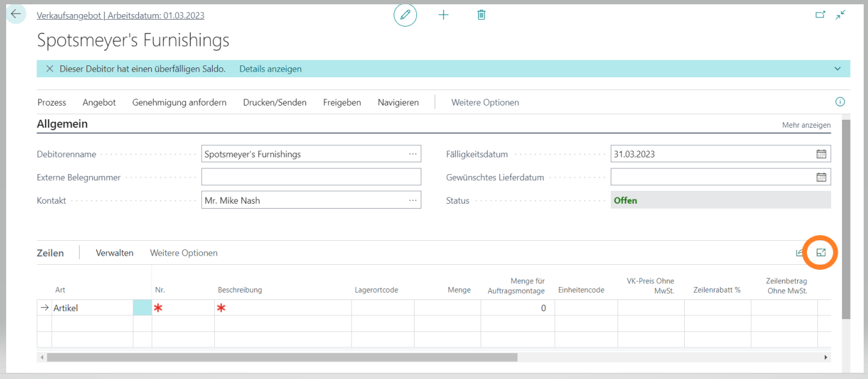
Task: Select the arrow marker of the Artikel row
Action: click(44, 308)
